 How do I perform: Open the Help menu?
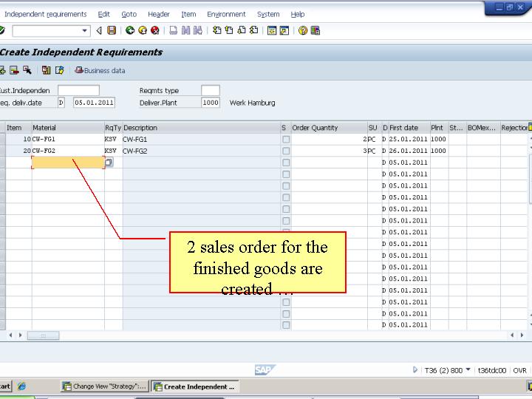[298, 14]
